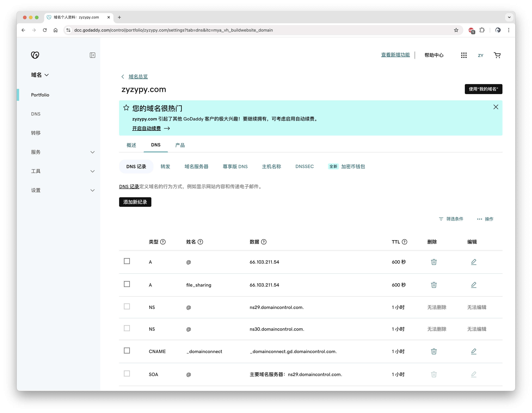
Task: Go to 域名总览 link
Action: click(138, 77)
